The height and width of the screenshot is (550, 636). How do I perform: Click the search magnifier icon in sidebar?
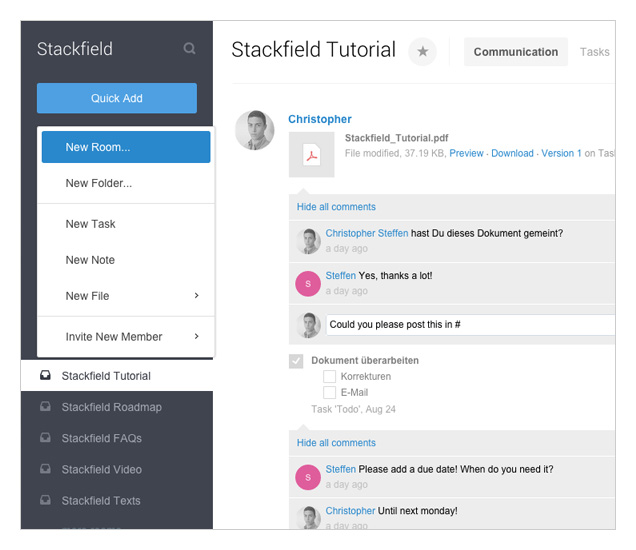point(189,49)
